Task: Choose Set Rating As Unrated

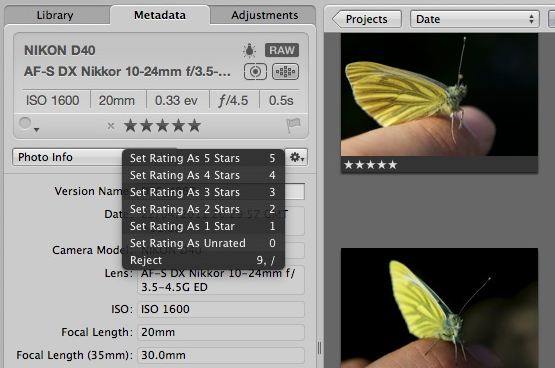Action: [x=203, y=243]
